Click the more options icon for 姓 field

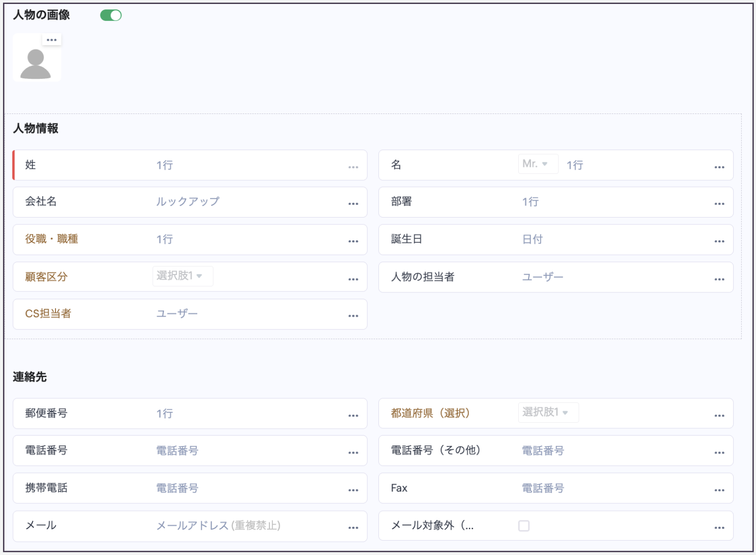point(353,167)
